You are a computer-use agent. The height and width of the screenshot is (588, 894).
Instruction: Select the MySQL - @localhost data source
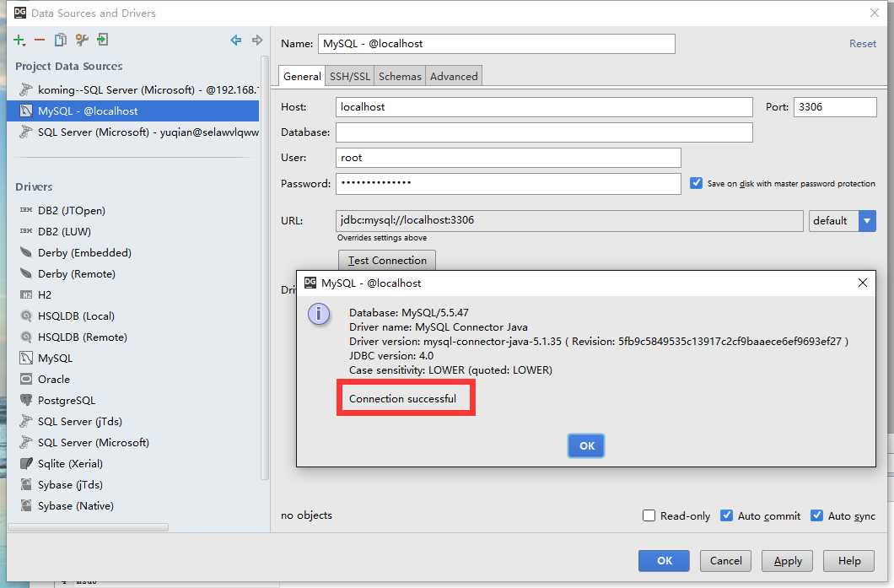point(133,111)
